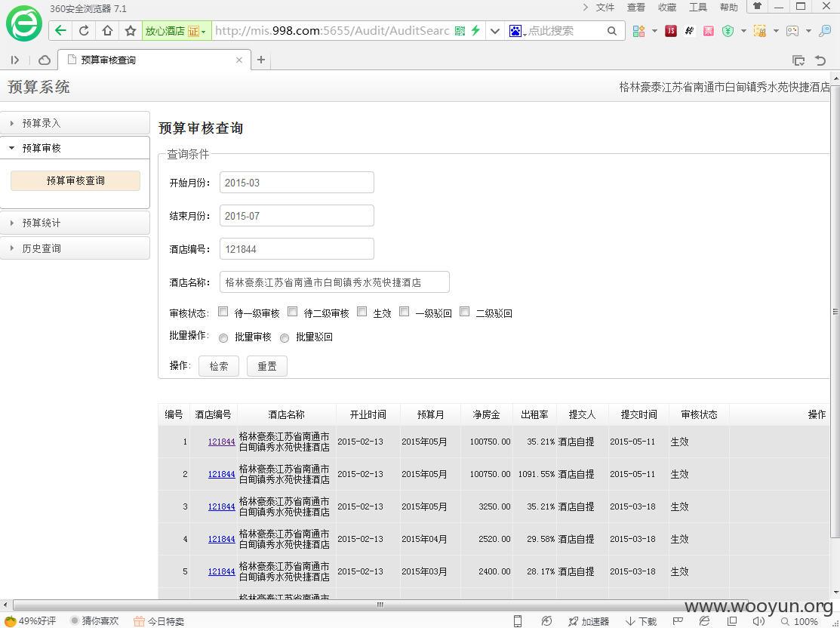Viewport: 840px width, 628px height.
Task: Open the tab list window icon
Action: coord(798,60)
